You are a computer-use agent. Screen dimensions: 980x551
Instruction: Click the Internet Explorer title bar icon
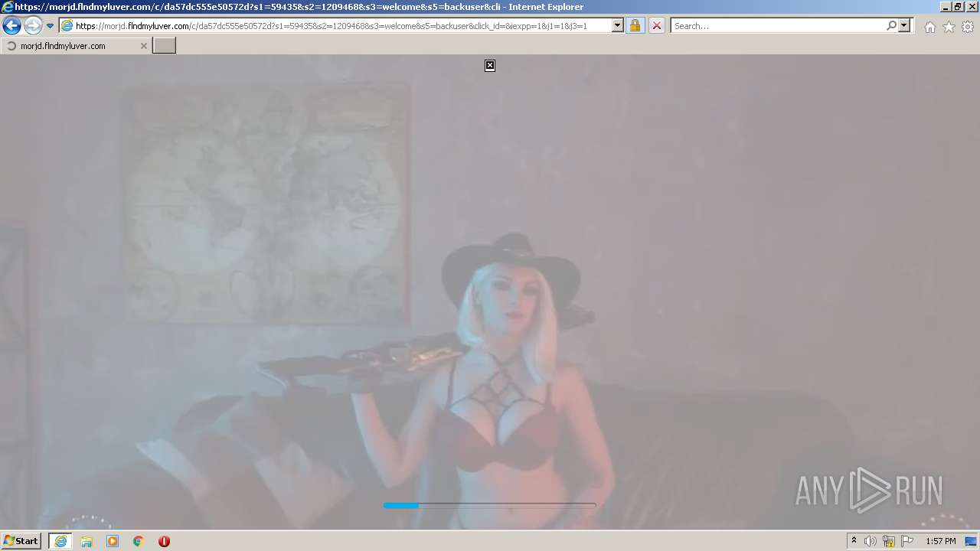coord(8,7)
